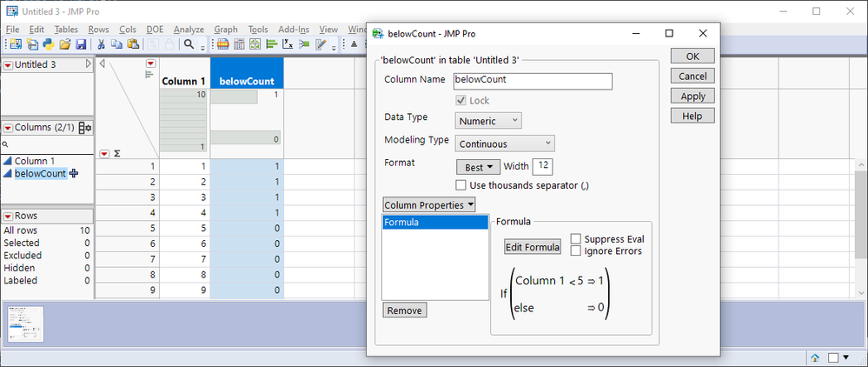Toggle the Lock checkbox
This screenshot has height=367, width=868.
click(461, 101)
